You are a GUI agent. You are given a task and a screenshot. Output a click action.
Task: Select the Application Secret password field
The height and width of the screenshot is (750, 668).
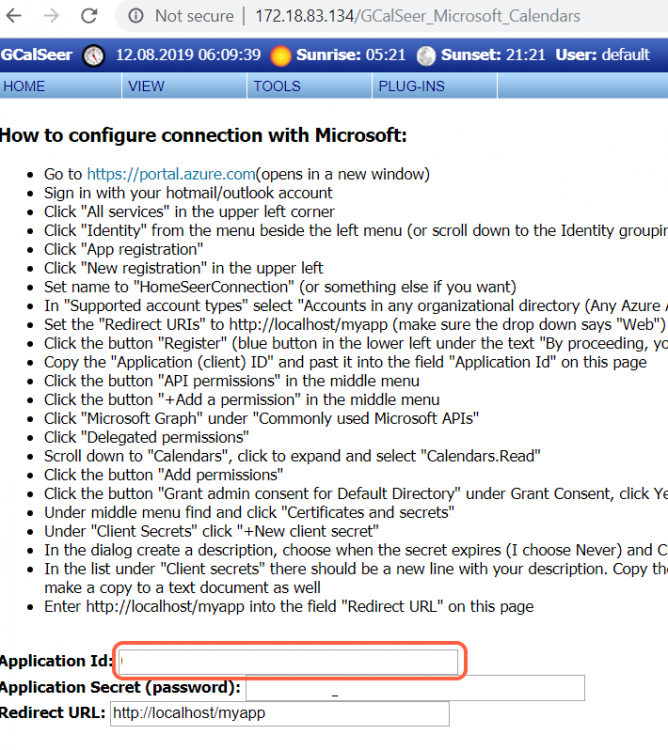[x=414, y=688]
